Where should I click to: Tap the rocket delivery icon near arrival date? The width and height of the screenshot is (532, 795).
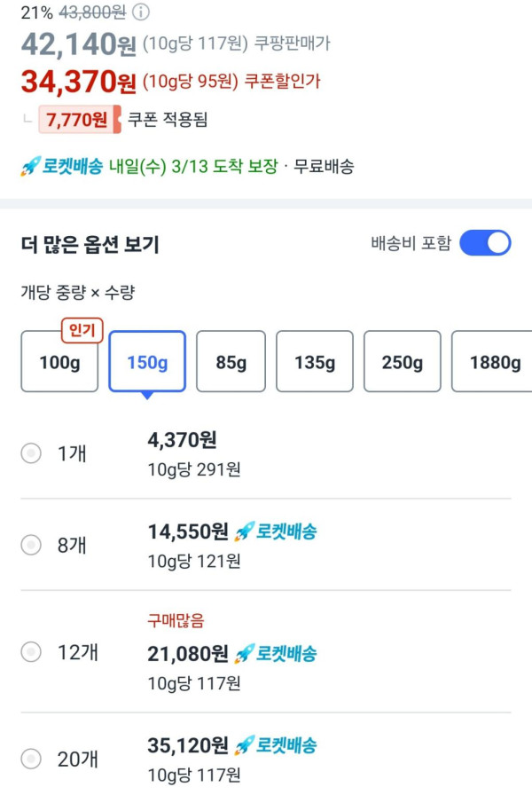pyautogui.click(x=31, y=167)
